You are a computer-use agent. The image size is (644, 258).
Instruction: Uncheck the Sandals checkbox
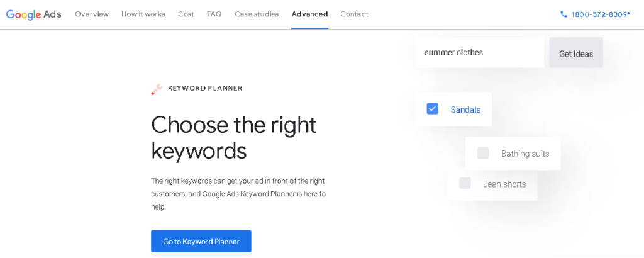(432, 108)
